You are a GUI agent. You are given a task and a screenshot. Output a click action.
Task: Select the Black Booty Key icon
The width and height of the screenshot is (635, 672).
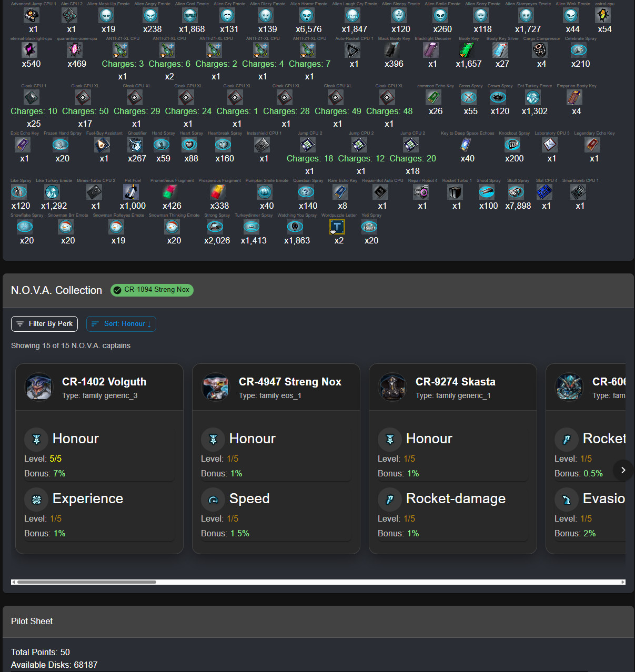click(392, 50)
